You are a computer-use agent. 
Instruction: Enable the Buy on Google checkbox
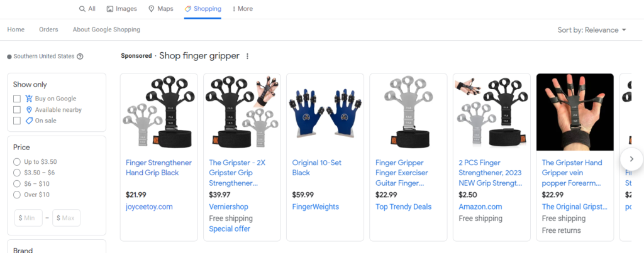pos(17,99)
